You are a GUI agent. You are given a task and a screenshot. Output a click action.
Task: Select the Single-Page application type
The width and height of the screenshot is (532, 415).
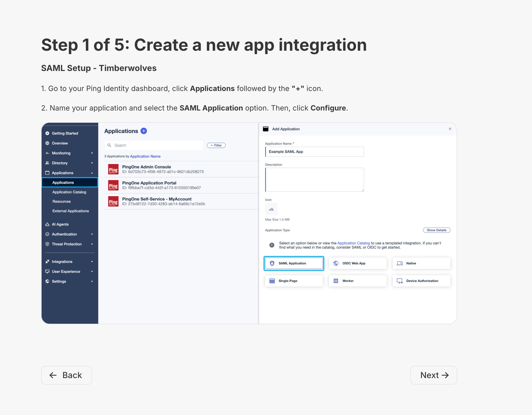294,281
